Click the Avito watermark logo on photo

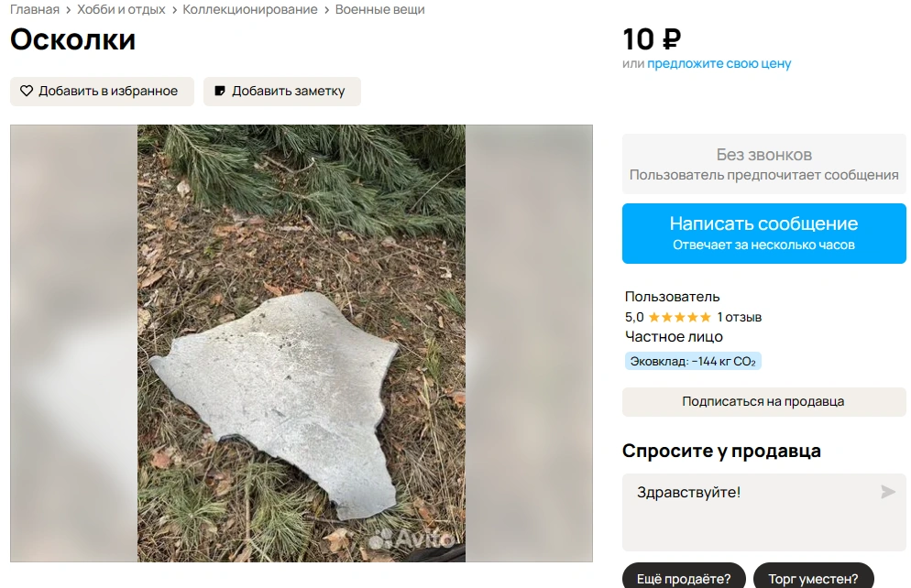point(412,539)
